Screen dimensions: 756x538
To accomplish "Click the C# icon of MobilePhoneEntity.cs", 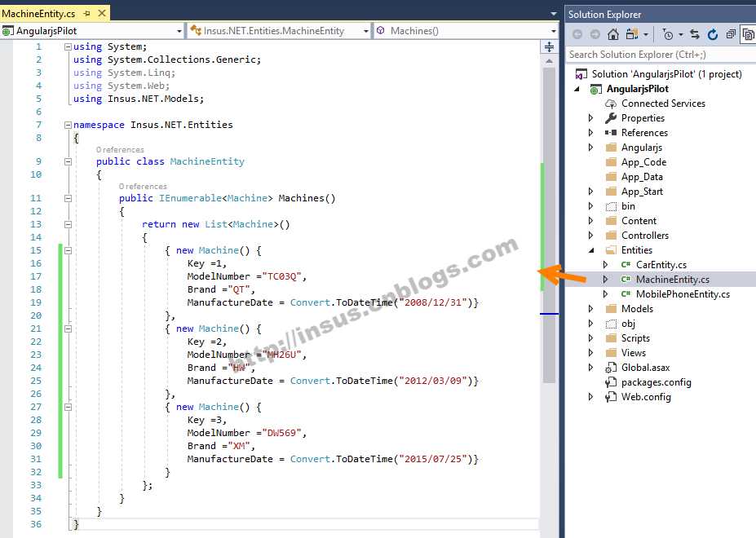I will tap(626, 294).
